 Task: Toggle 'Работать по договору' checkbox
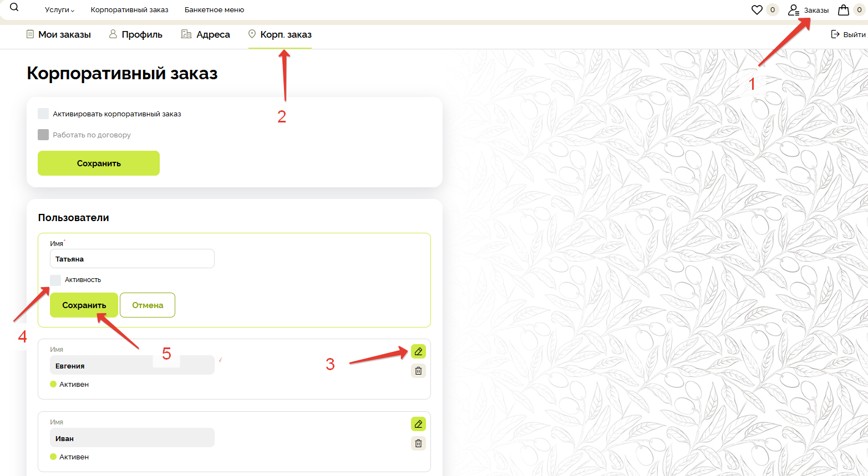pos(43,135)
